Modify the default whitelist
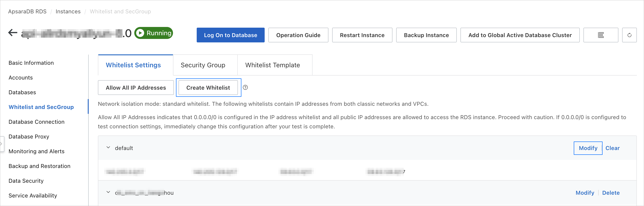The width and height of the screenshot is (644, 206). (588, 148)
